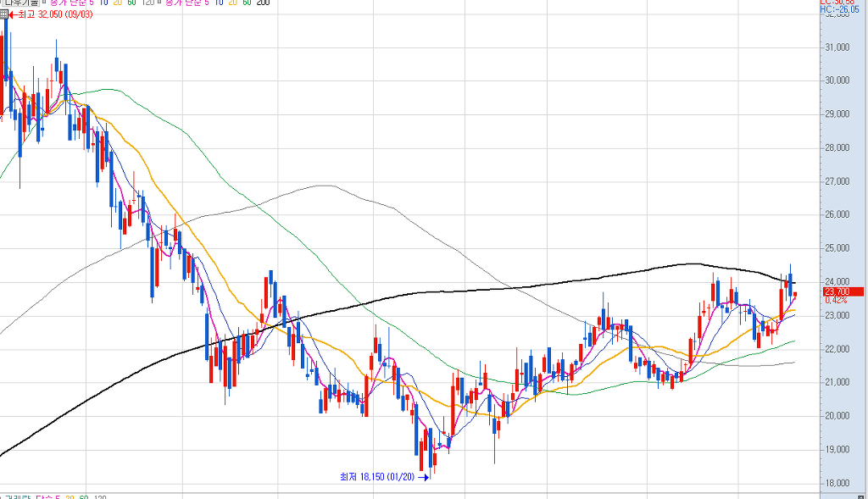Image resolution: width=868 pixels, height=499 pixels.
Task: Click the small grid icon beside 최고 label
Action: [x=4, y=15]
